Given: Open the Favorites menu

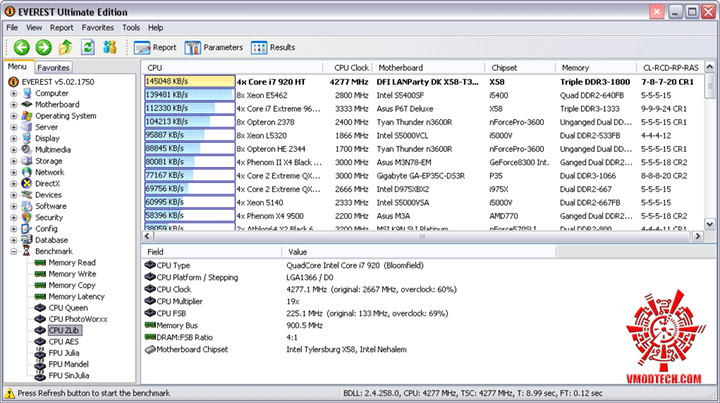Looking at the screenshot, I should [98, 28].
